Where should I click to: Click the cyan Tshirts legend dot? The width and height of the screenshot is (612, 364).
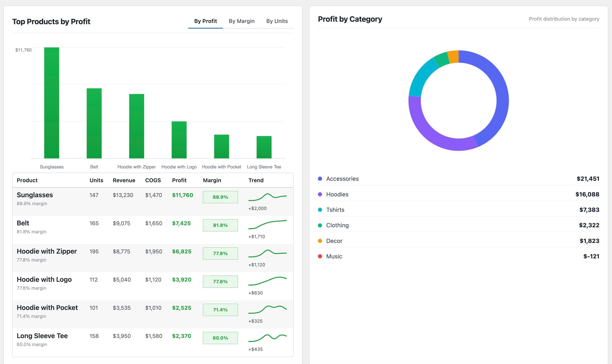[x=320, y=210]
